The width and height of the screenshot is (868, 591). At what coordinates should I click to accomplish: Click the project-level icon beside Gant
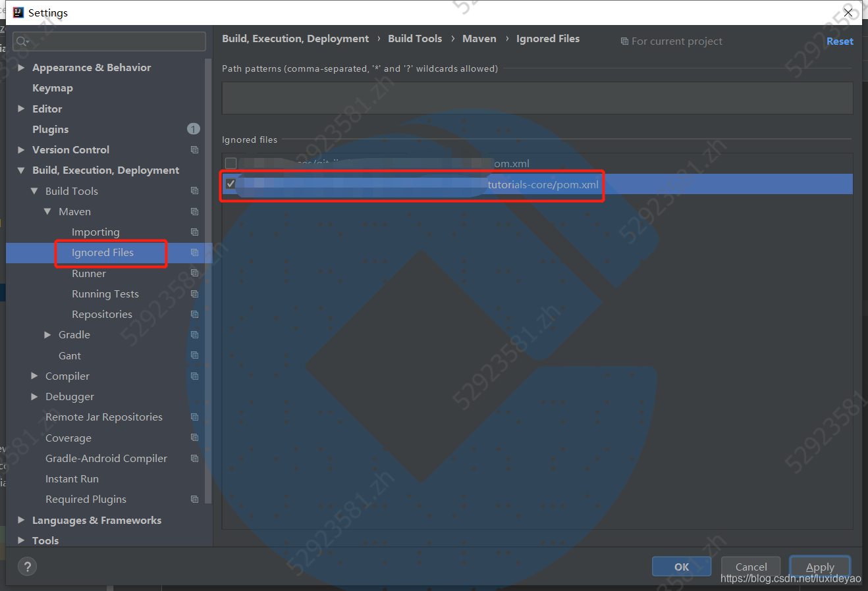(x=194, y=355)
